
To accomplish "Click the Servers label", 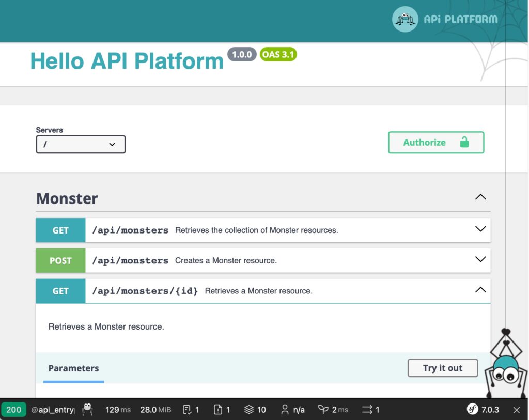I will point(49,130).
